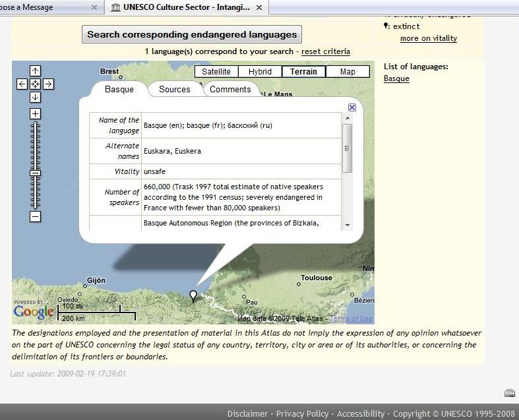Open the Accessibility footer link
The width and height of the screenshot is (519, 420).
click(361, 413)
